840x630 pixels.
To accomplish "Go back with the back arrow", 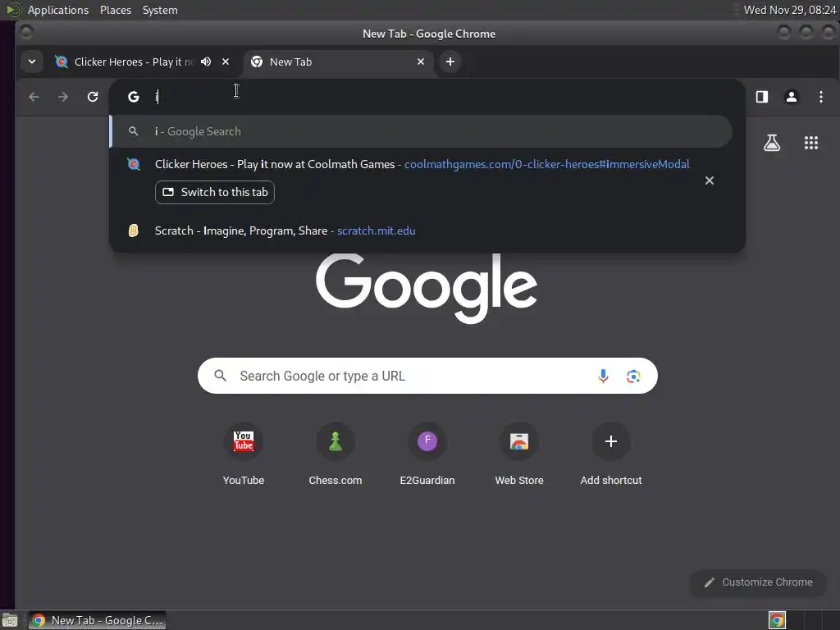I will click(x=34, y=97).
